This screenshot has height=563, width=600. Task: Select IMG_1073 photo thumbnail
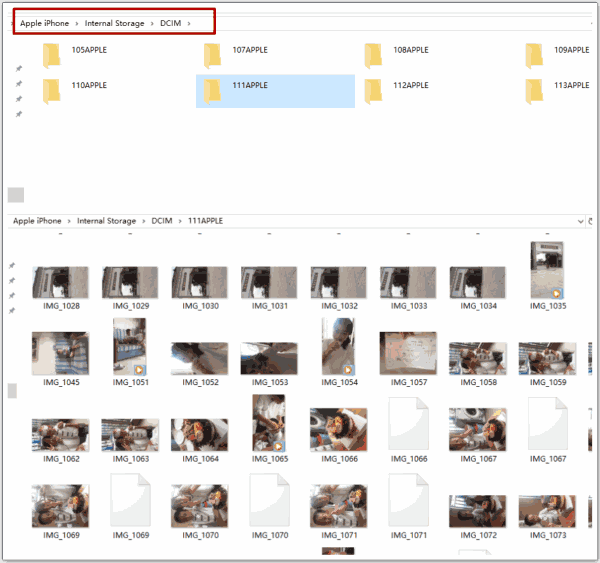[x=547, y=511]
